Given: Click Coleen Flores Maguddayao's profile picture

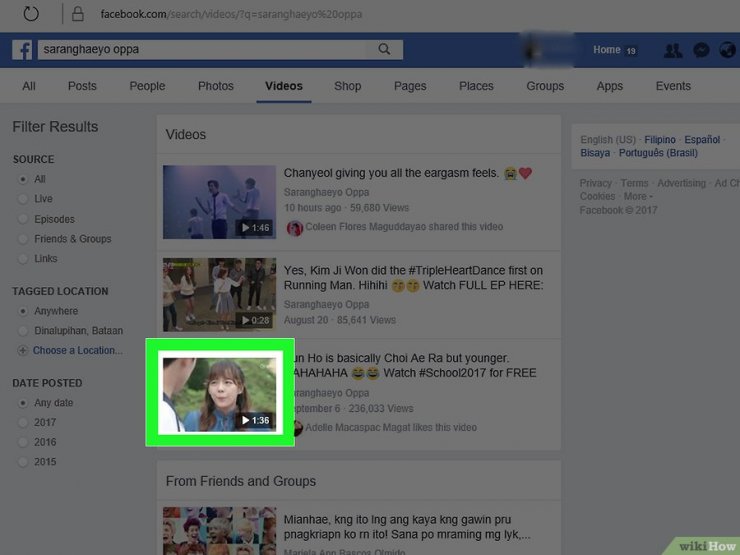Looking at the screenshot, I should pyautogui.click(x=294, y=228).
